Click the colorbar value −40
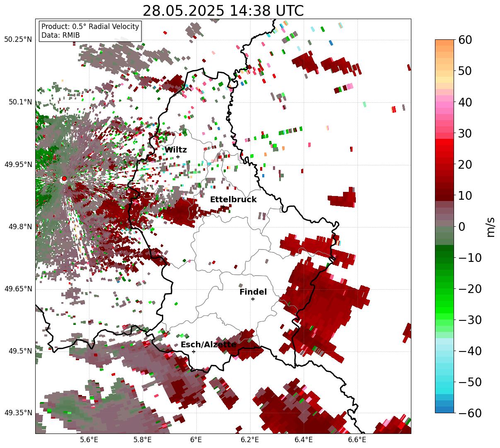 click(x=470, y=351)
